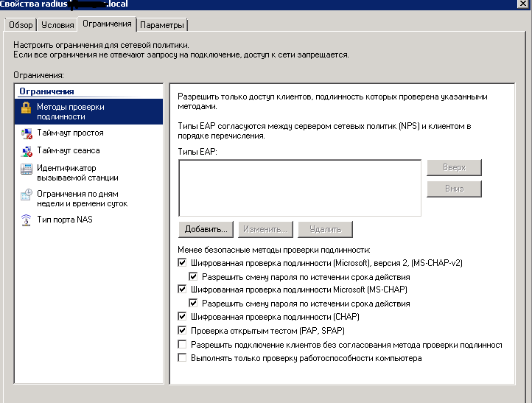This screenshot has height=403, width=532.
Task: Click the Session Timeout (Тайм-аут сеанса) icon
Action: click(x=26, y=151)
